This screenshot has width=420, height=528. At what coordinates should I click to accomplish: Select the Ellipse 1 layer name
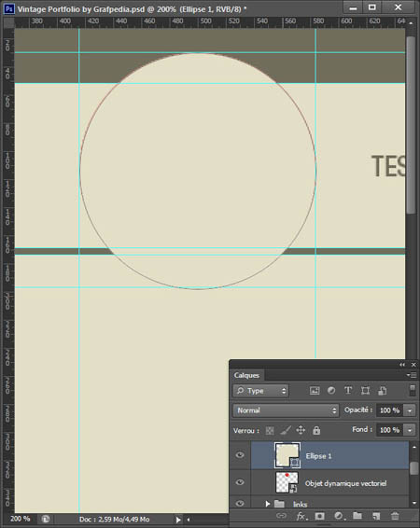tap(318, 456)
